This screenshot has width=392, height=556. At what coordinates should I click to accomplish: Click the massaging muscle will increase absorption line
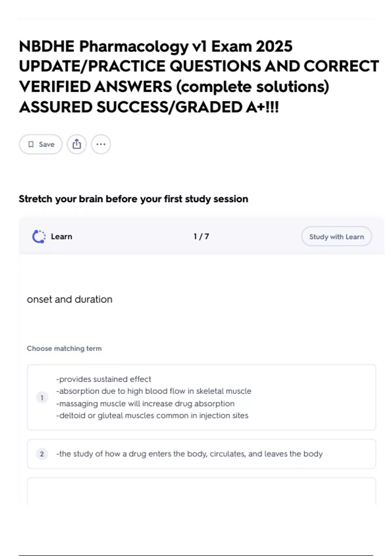click(x=145, y=404)
